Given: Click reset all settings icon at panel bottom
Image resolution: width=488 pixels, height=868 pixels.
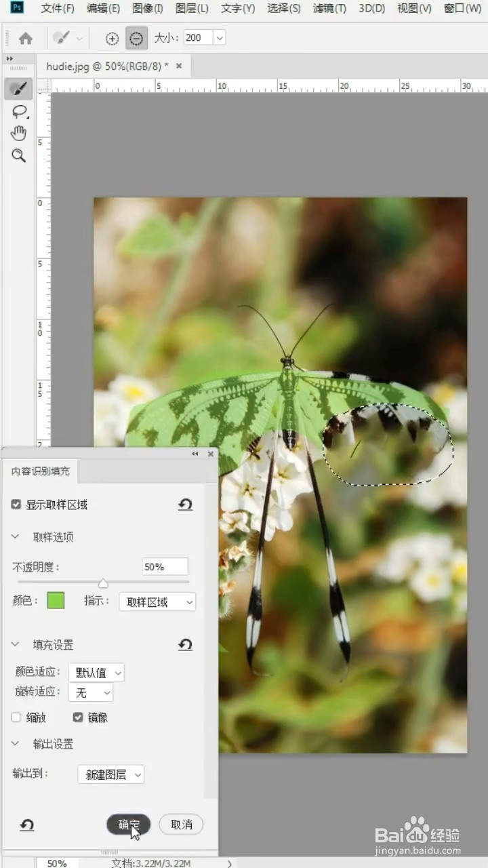Looking at the screenshot, I should tap(27, 825).
